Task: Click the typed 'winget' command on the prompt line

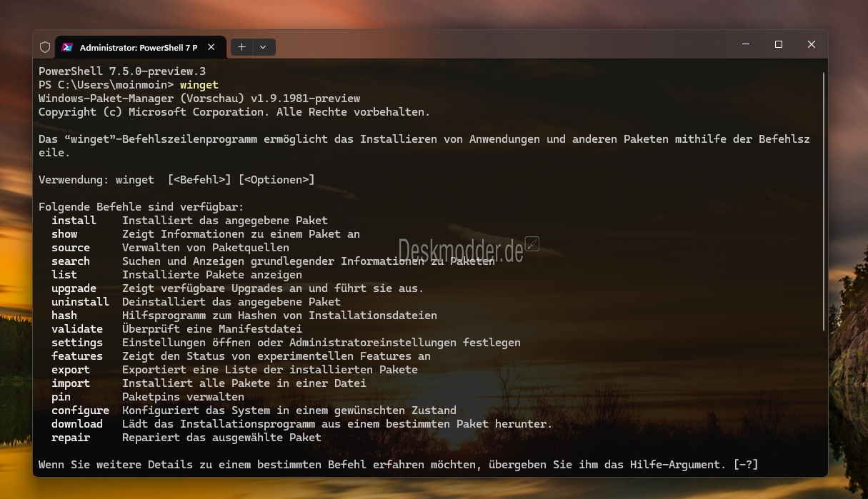Action: point(199,85)
